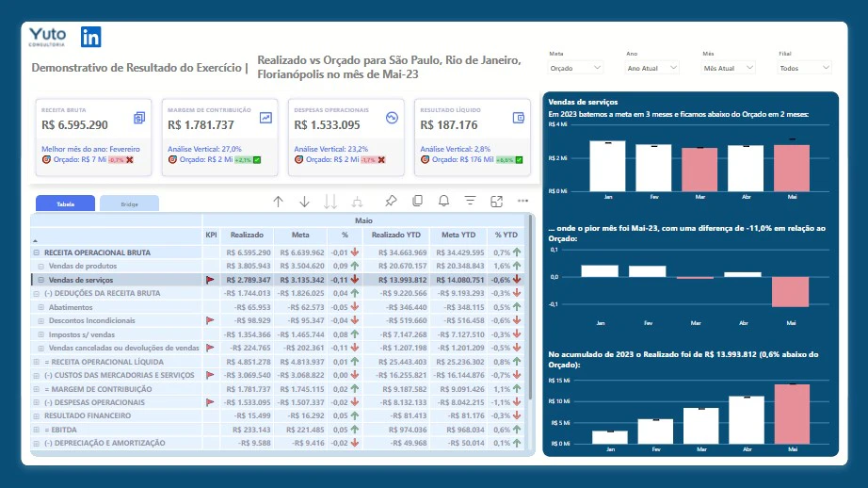868x488 pixels.
Task: Expand the Vendas de produtos row
Action: tap(41, 267)
